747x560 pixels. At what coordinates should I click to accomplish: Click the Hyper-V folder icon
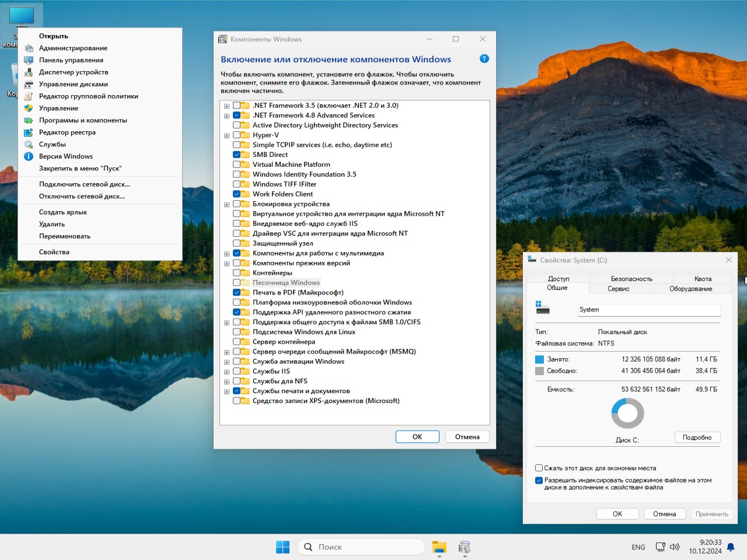pos(246,135)
